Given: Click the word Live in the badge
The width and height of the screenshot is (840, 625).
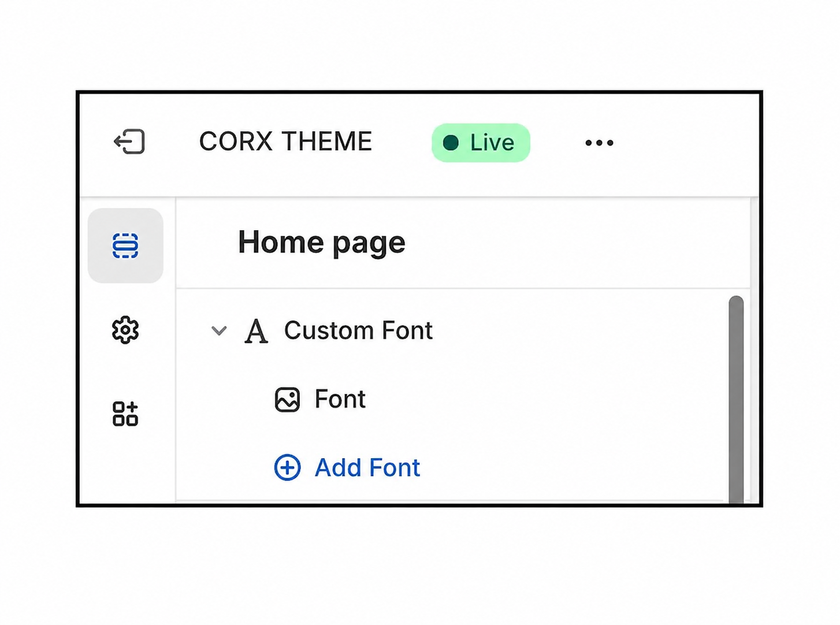Looking at the screenshot, I should point(492,143).
